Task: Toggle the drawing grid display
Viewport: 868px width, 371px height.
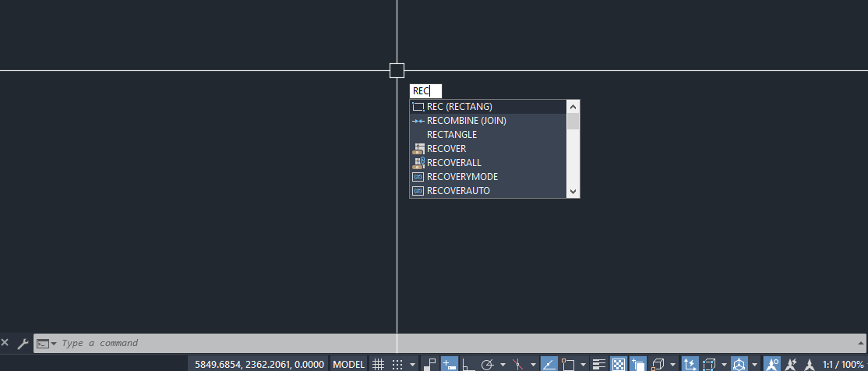Action: [x=378, y=364]
